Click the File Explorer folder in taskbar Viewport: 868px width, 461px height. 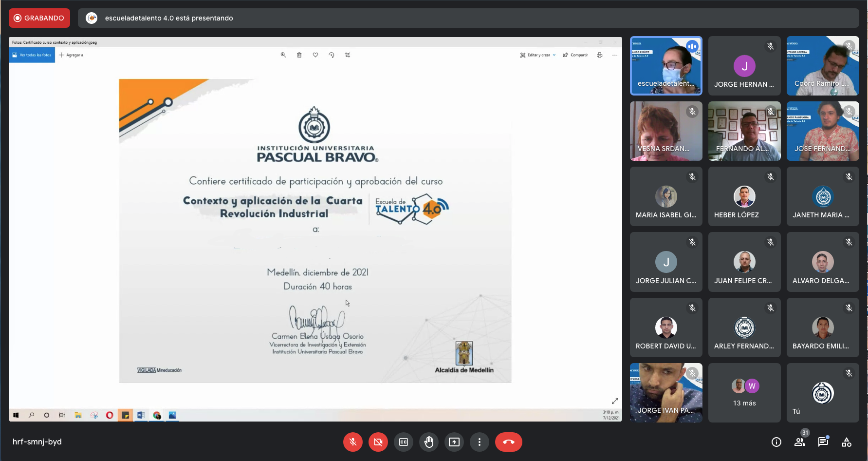[78, 415]
